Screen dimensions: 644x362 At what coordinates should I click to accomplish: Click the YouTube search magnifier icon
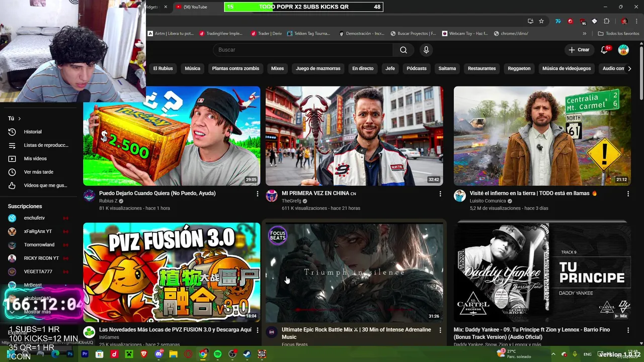click(404, 50)
